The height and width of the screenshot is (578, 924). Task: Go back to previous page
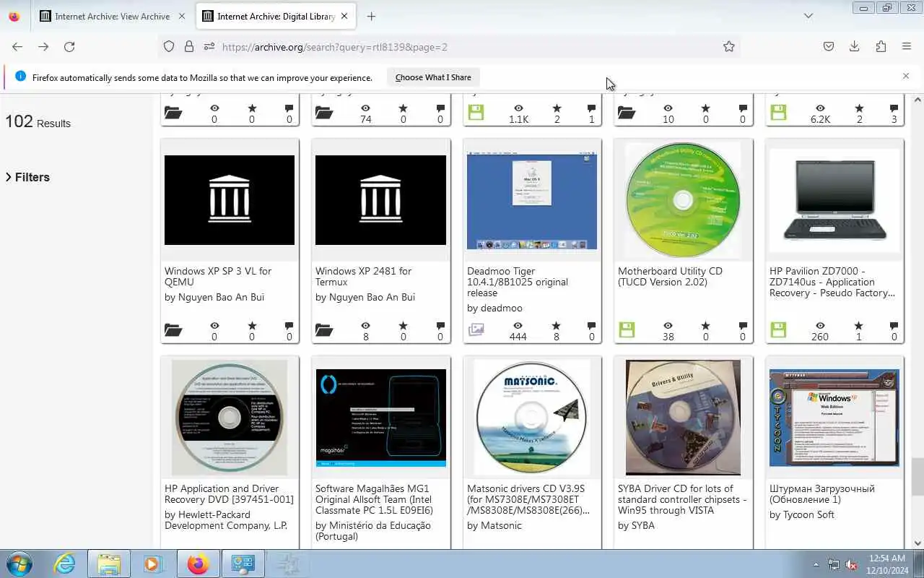point(17,46)
